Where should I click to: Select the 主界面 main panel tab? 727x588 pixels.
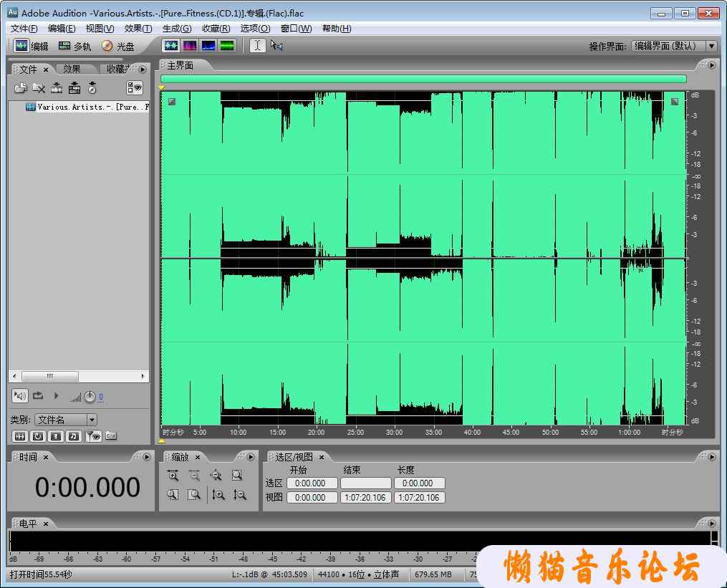(x=180, y=66)
